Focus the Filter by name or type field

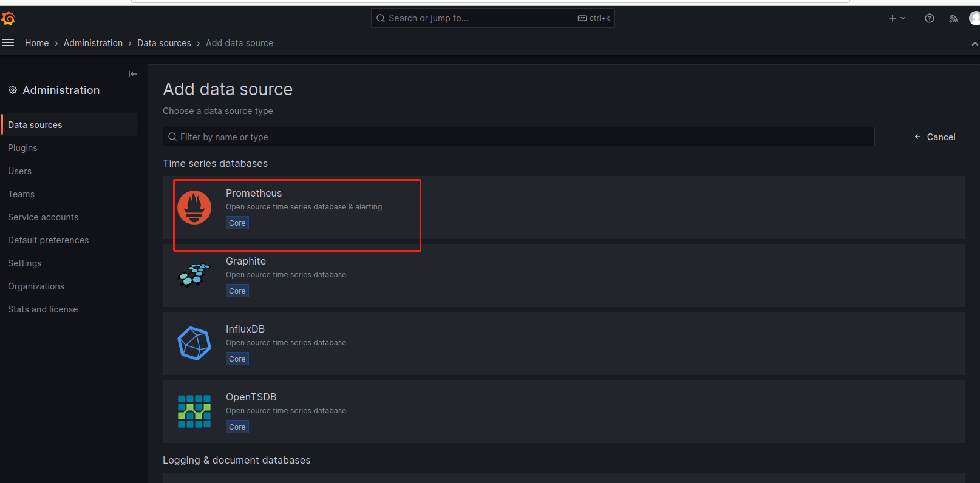click(x=519, y=137)
